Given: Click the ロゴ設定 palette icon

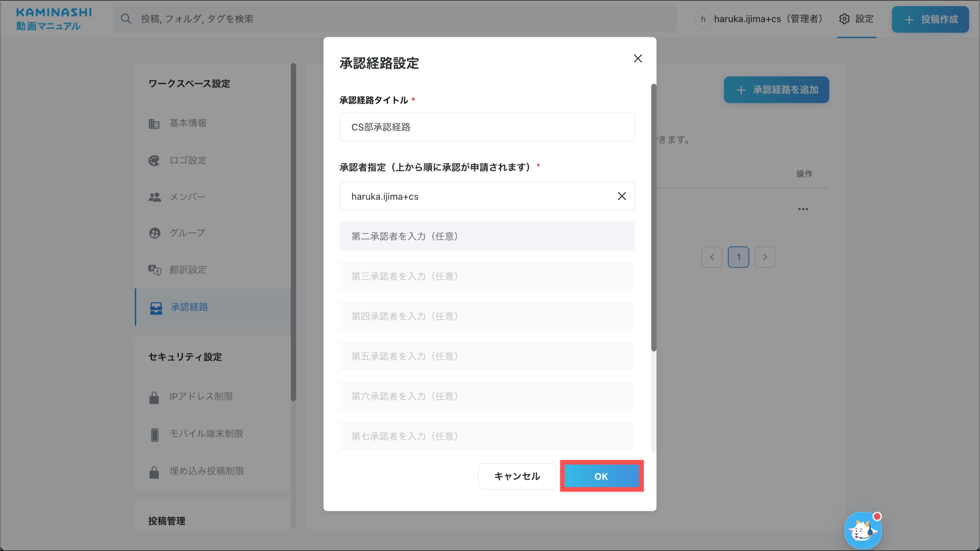Looking at the screenshot, I should (154, 160).
